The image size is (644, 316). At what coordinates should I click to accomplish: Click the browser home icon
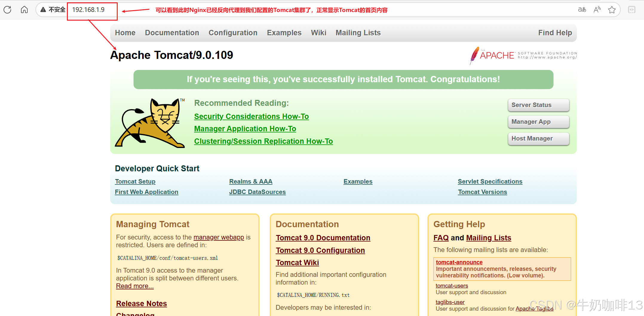[x=24, y=10]
